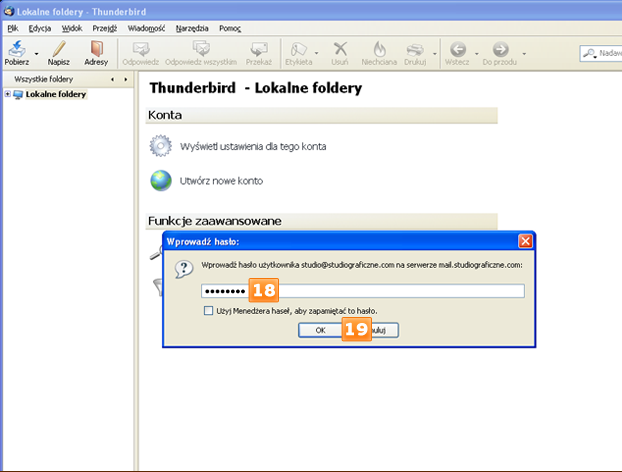This screenshot has height=472, width=622.
Task: Check Użyj Menedżera haseł checkbox
Action: (208, 311)
